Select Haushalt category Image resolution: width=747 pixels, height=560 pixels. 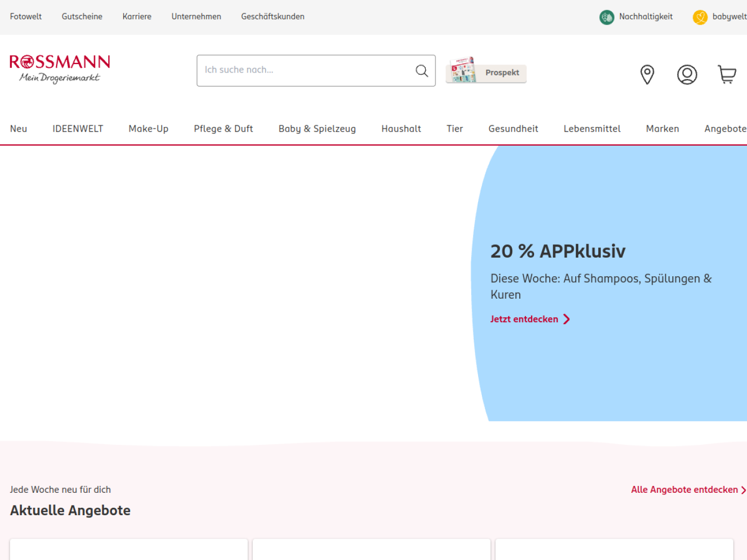click(x=401, y=129)
